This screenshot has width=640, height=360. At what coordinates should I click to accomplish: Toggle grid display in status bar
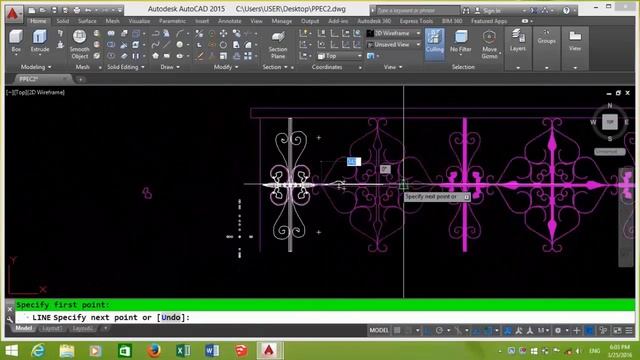pos(397,330)
